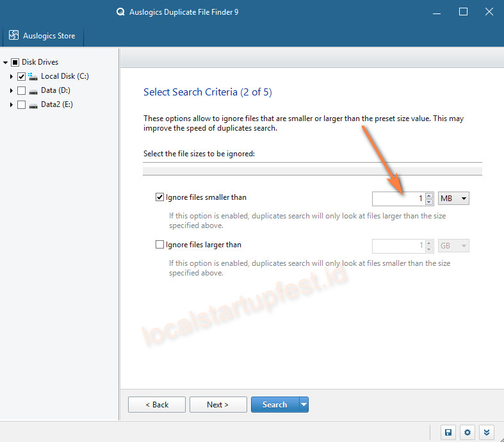
Task: Increase the larger-than size value
Action: (429, 243)
